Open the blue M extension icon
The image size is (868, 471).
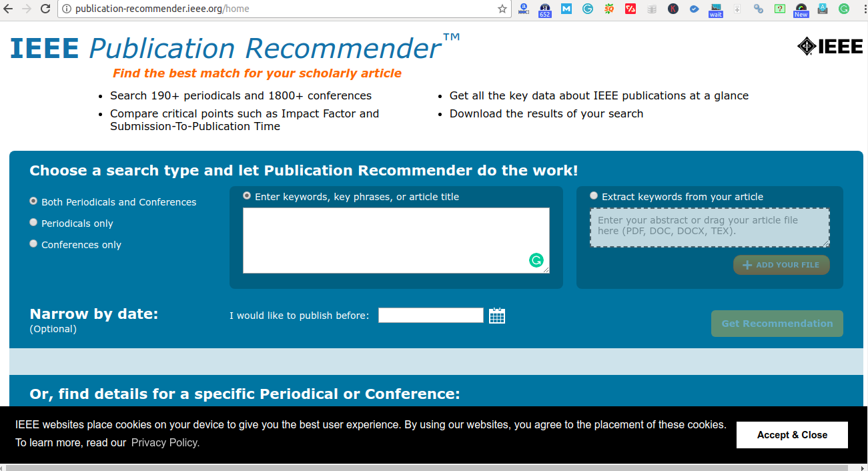[566, 9]
